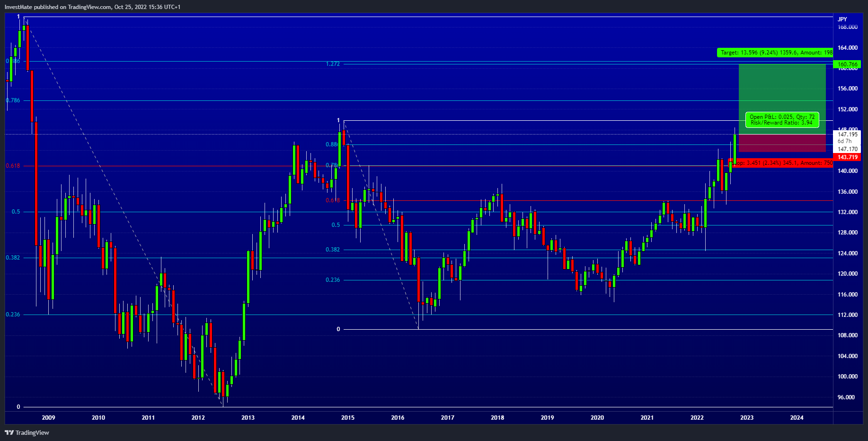Click the 104.000 price axis value

click(x=848, y=356)
